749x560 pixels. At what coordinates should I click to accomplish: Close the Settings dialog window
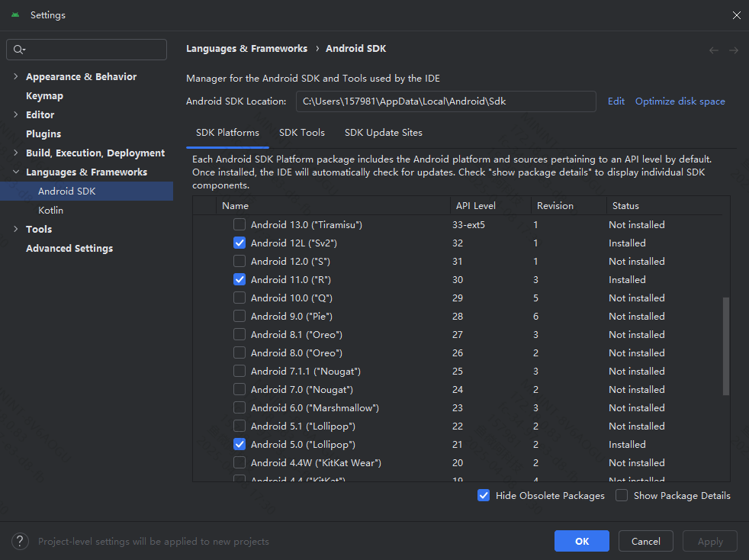[x=736, y=15]
